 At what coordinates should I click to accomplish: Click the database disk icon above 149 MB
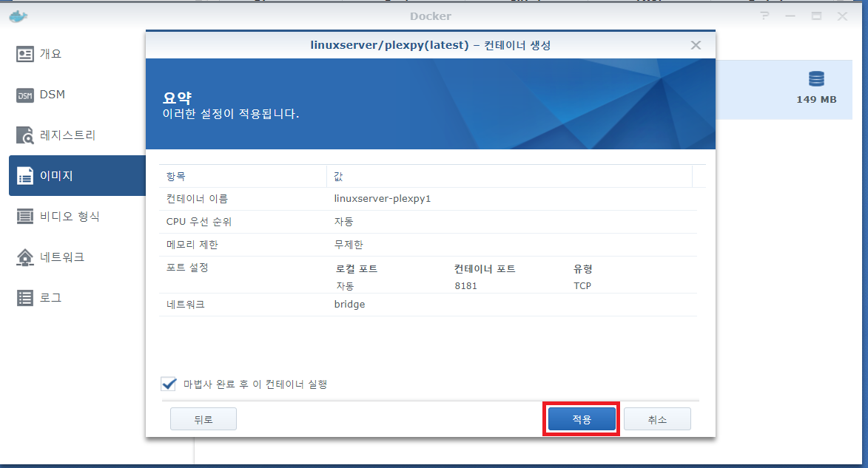tap(816, 79)
